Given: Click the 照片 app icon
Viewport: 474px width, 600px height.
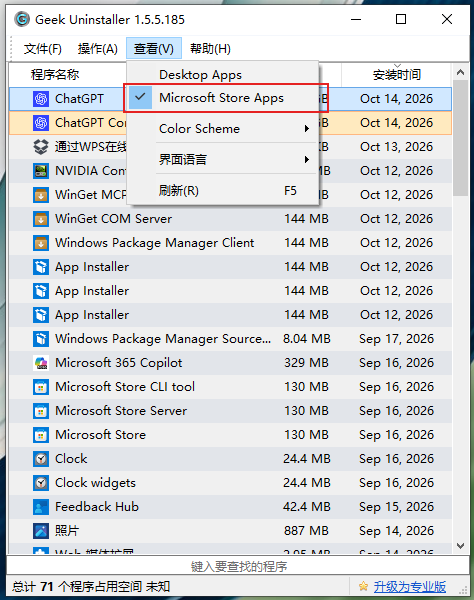Looking at the screenshot, I should (41, 531).
